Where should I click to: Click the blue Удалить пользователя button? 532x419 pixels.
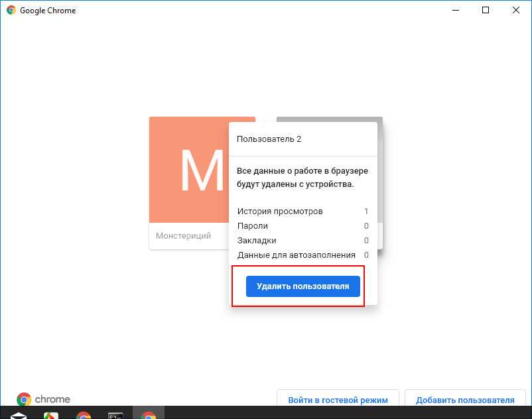[x=302, y=286]
